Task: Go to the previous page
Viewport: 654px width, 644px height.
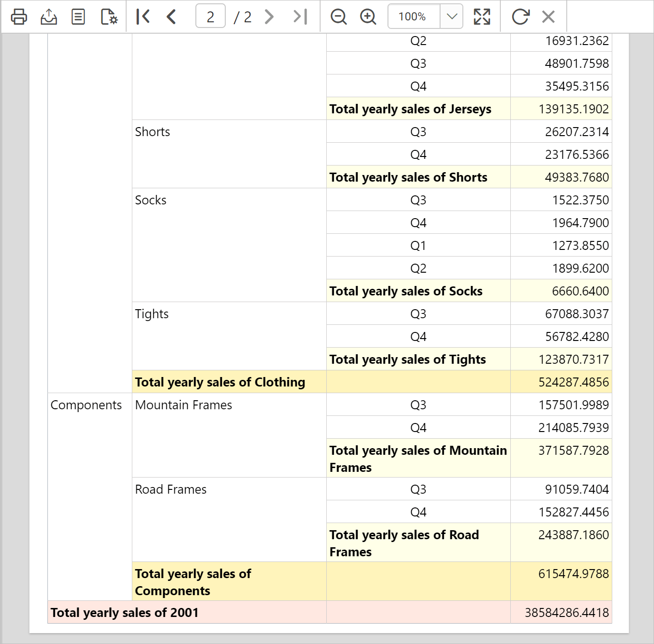Action: click(172, 17)
